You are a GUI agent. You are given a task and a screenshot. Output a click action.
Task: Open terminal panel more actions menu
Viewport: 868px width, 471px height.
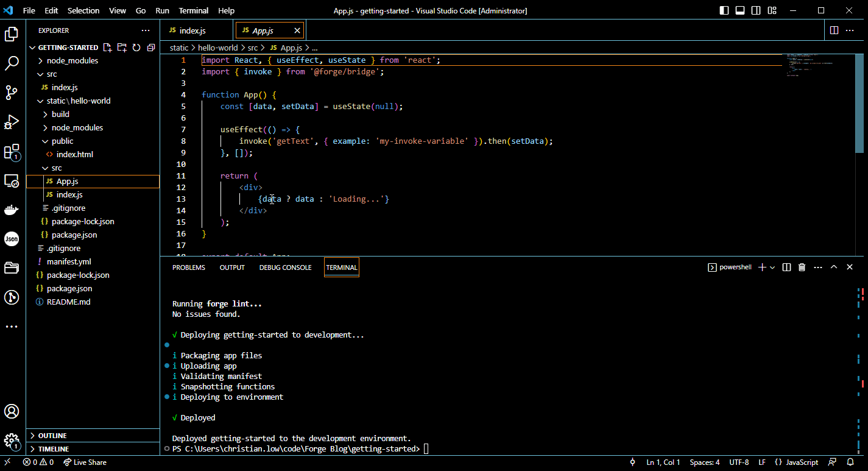pos(817,267)
